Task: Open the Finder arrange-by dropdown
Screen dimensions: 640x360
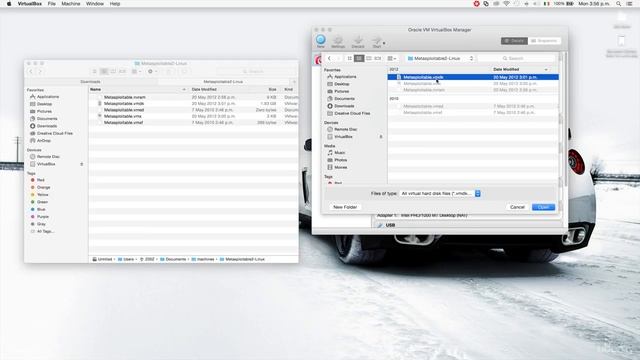Action: [x=136, y=71]
